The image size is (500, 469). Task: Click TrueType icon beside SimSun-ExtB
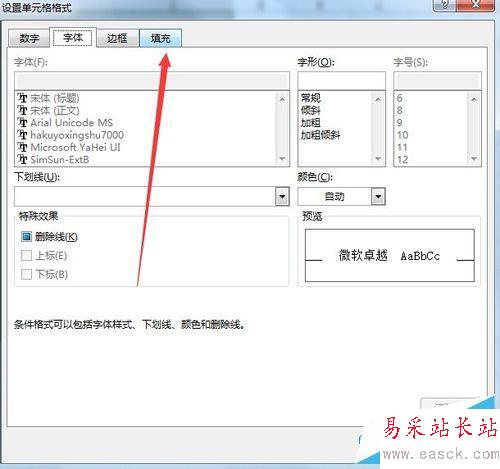(23, 160)
